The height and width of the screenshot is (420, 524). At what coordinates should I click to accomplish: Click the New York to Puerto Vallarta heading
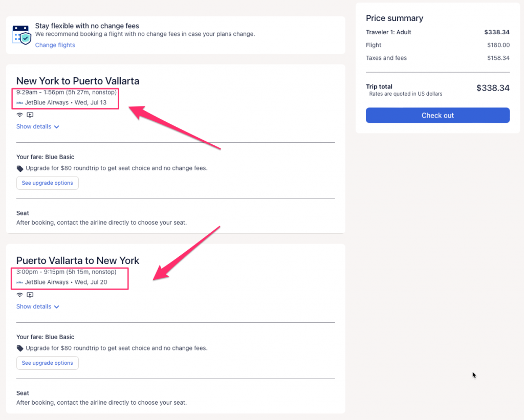pos(78,81)
